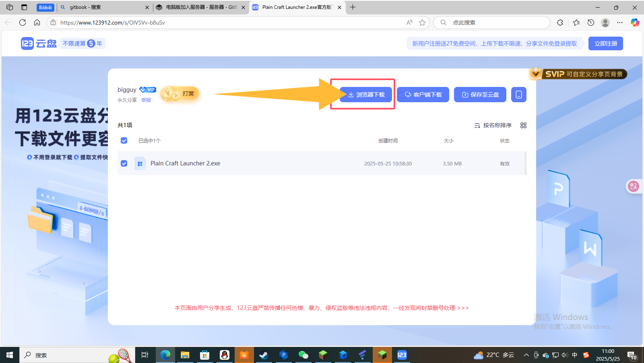Open the favorites list icon
Viewport: 644px width, 363px height.
click(x=576, y=23)
